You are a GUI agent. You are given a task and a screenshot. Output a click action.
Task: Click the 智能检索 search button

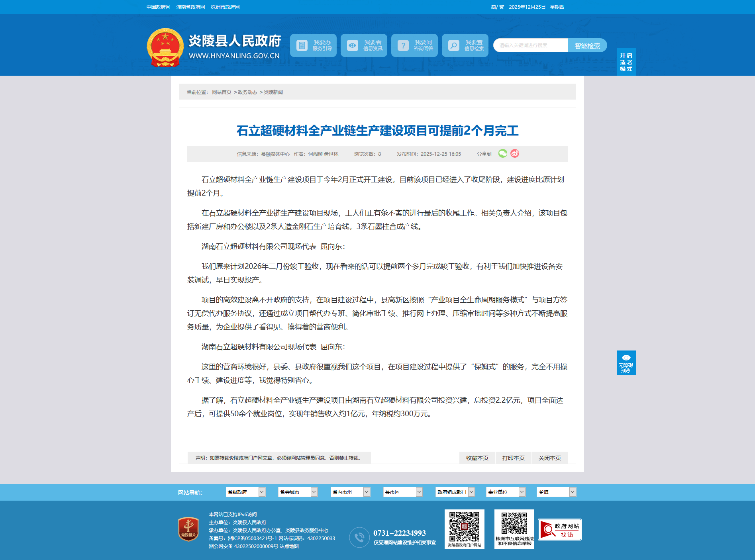click(x=587, y=46)
